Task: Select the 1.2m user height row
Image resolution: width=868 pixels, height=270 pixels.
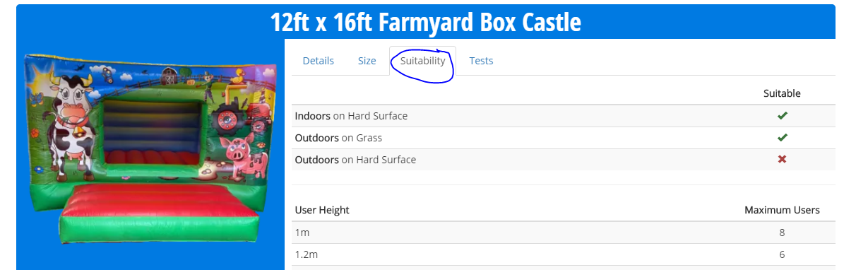Action: pyautogui.click(x=564, y=254)
